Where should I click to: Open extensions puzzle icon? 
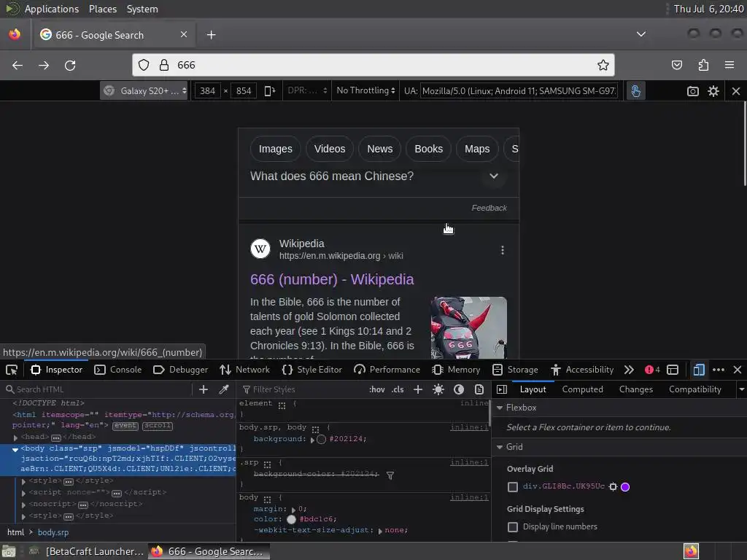703,65
